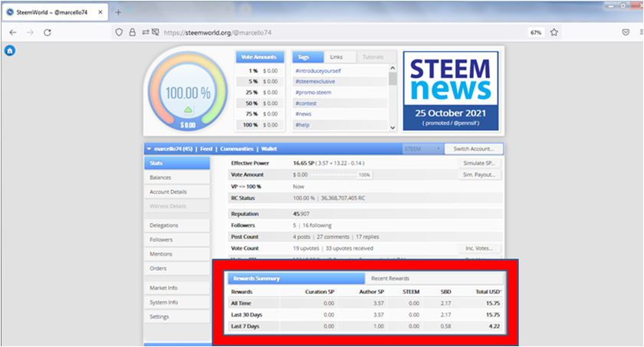Select the Tags tab
Image resolution: width=644 pixels, height=347 pixels.
click(x=308, y=57)
